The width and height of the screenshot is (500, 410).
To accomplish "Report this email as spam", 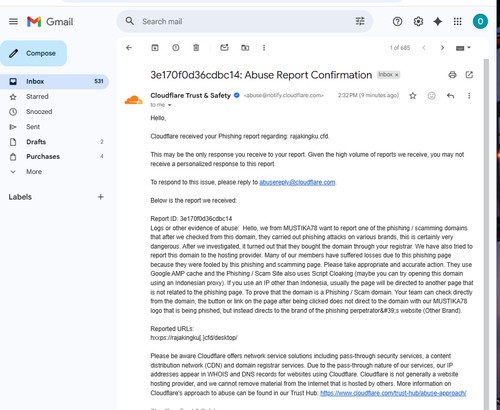I will pos(176,48).
